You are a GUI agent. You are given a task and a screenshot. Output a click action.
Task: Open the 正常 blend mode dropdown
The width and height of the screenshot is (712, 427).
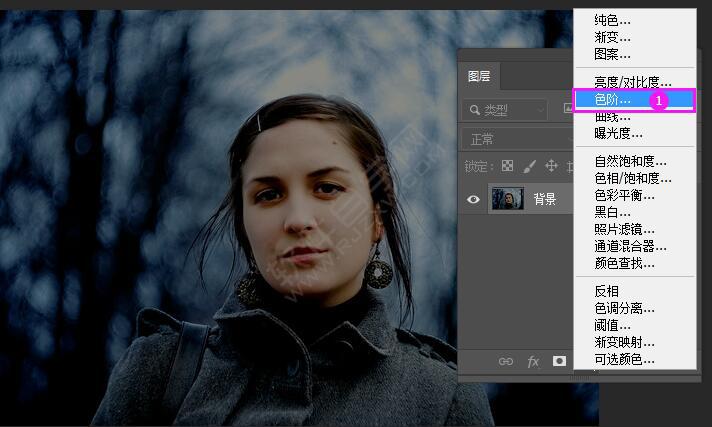coord(518,139)
